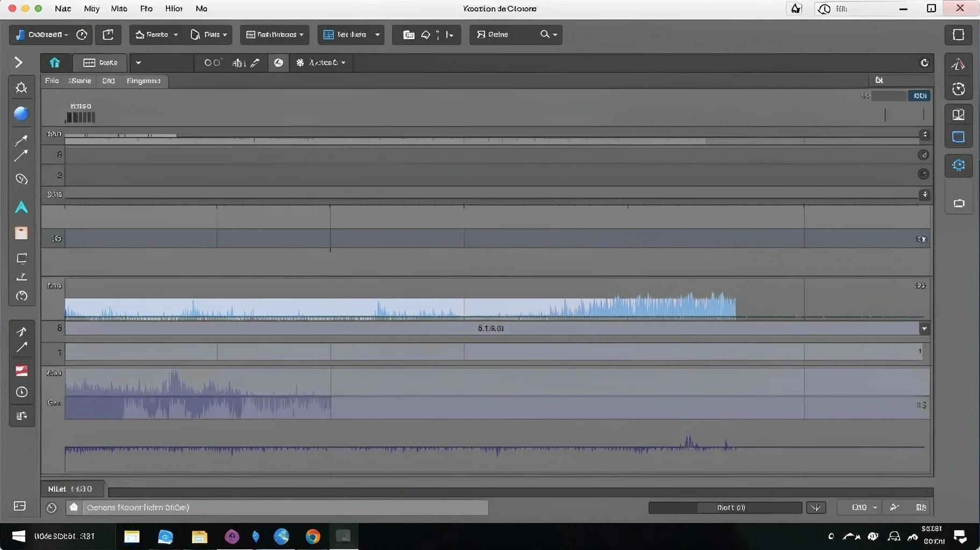Open the Mito menu

tap(119, 9)
